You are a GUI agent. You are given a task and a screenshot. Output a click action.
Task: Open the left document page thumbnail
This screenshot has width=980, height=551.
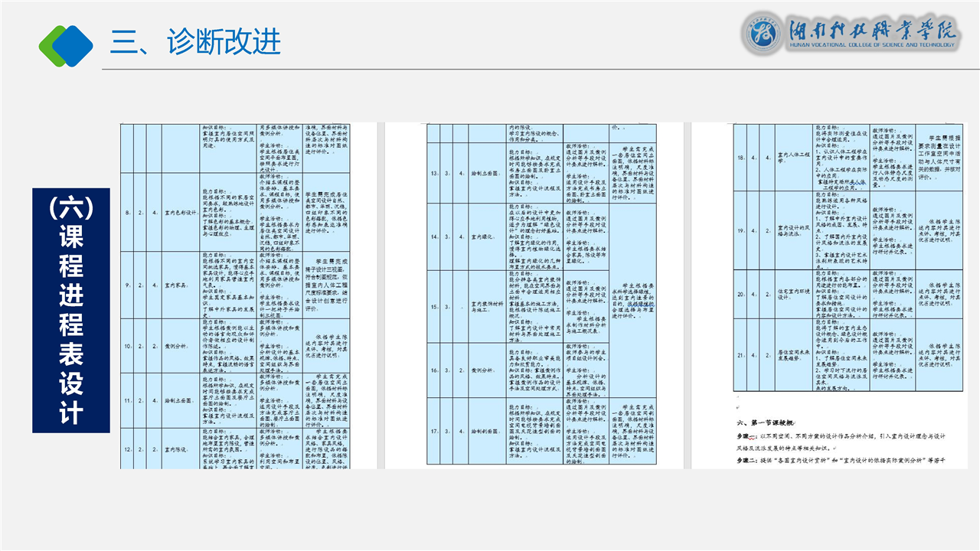coord(248,295)
